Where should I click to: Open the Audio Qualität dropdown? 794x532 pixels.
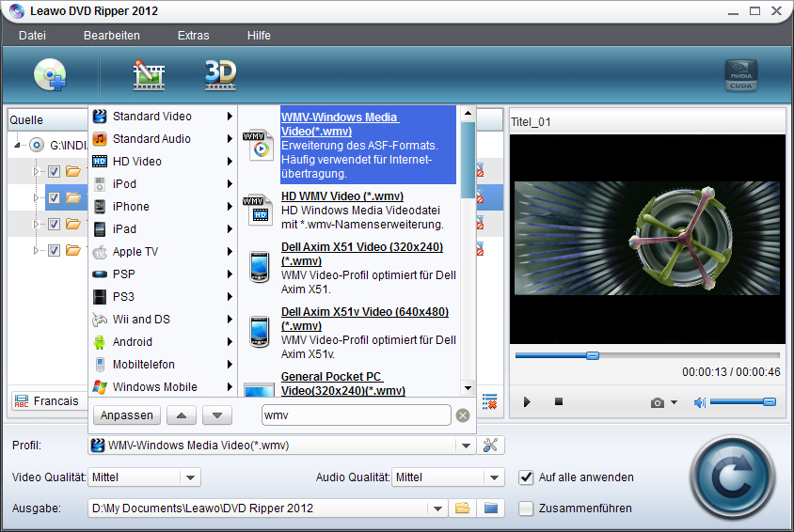[x=495, y=477]
